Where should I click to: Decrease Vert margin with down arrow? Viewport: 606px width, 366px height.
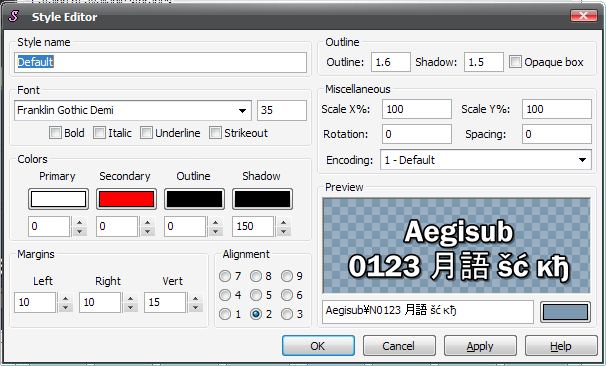click(195, 307)
